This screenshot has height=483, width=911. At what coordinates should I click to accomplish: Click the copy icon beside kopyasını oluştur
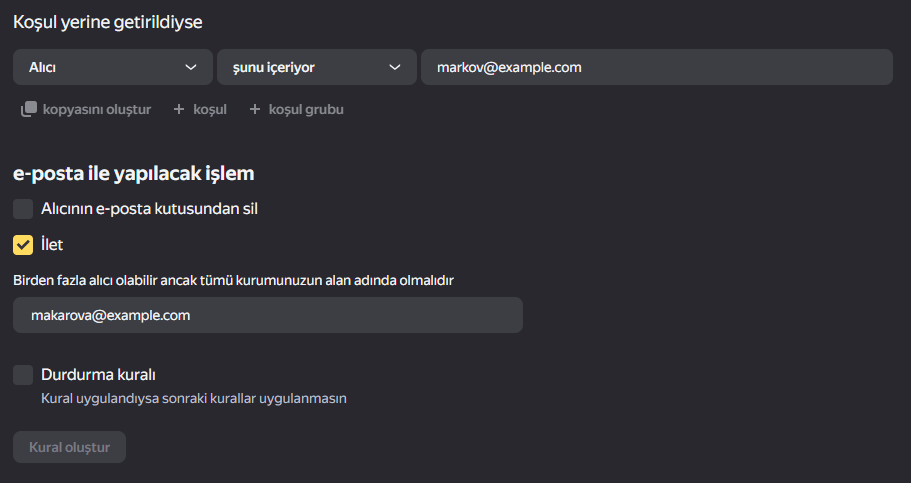point(29,109)
